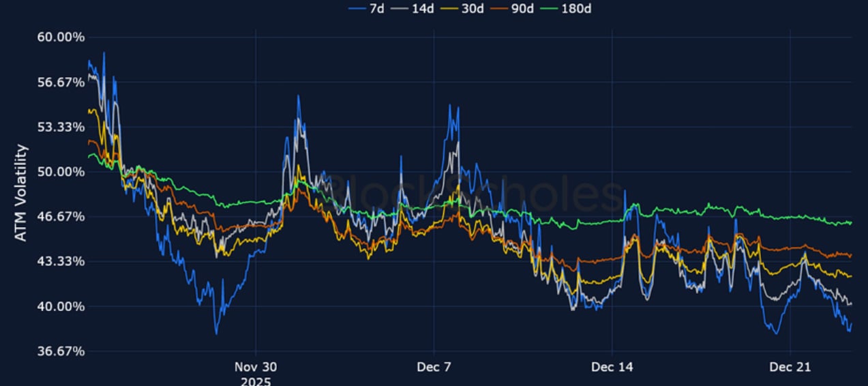Viewport: 868px width, 386px height.
Task: Click the 36.67% y-axis label
Action: pos(60,351)
